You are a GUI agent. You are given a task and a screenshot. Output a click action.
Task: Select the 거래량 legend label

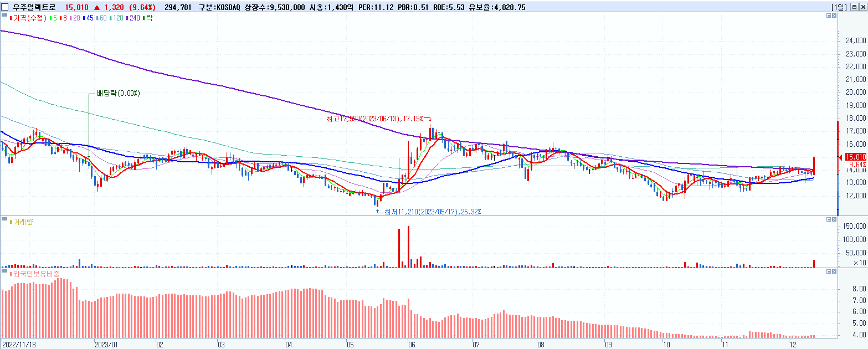pyautogui.click(x=22, y=222)
